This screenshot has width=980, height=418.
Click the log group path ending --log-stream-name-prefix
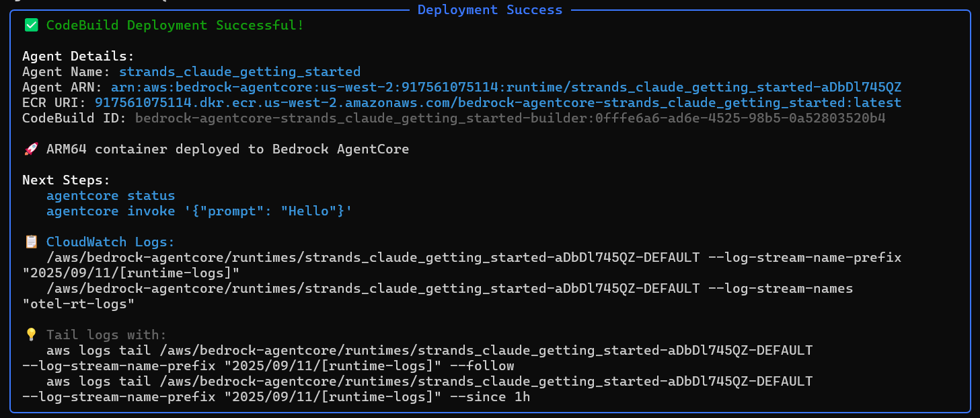[474, 258]
